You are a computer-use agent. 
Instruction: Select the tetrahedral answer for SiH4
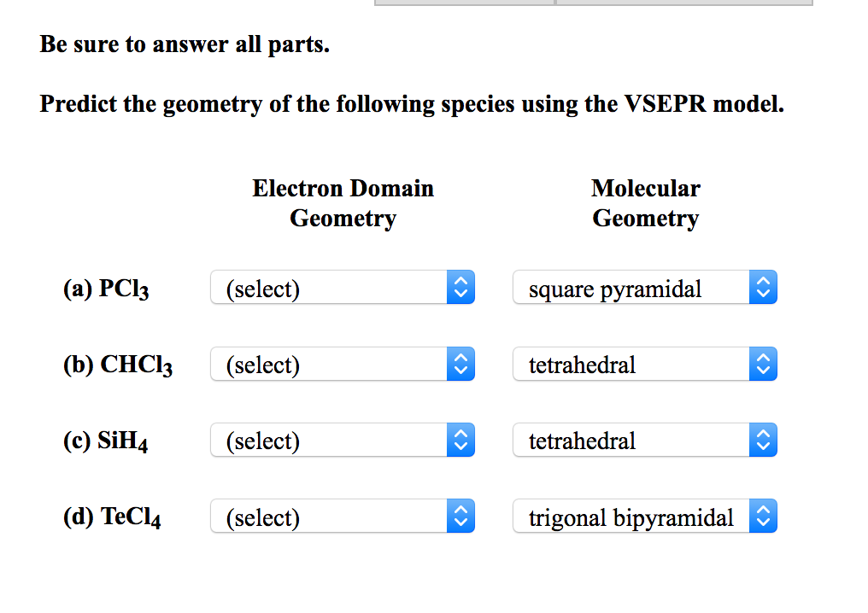[632, 440]
